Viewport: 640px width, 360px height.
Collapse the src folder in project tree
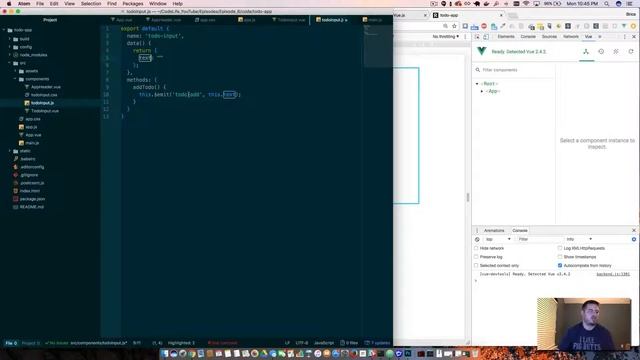point(10,63)
